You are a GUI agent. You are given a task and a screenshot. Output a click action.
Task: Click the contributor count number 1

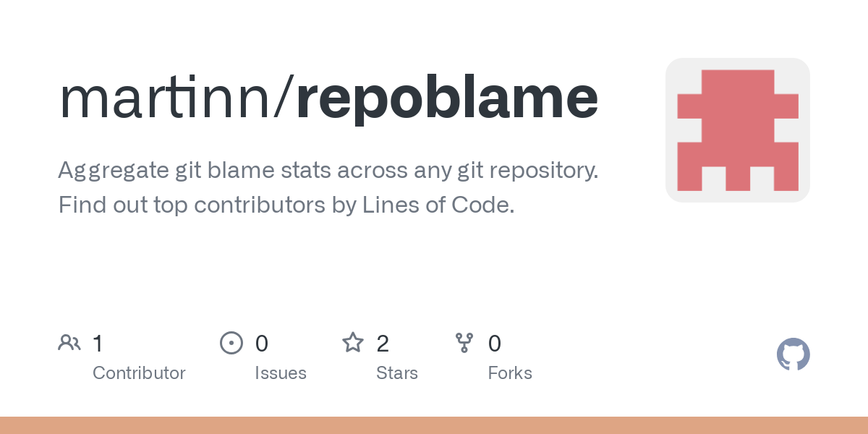pyautogui.click(x=98, y=344)
